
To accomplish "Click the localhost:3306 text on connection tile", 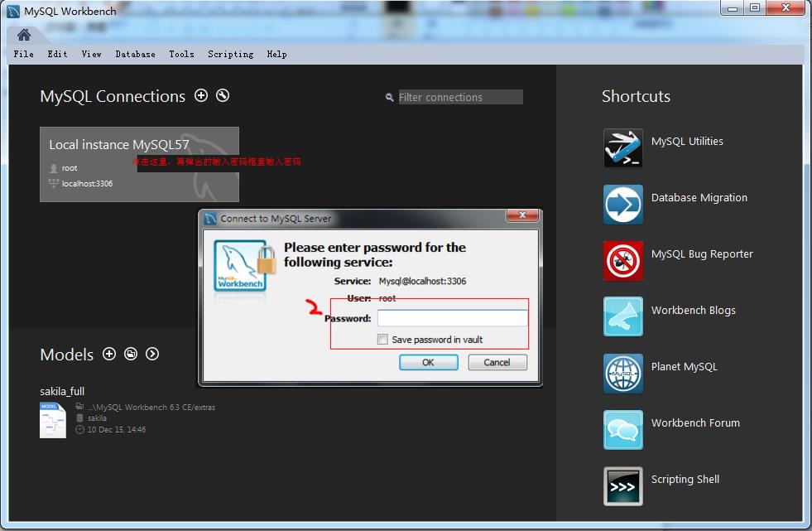I will pos(87,183).
